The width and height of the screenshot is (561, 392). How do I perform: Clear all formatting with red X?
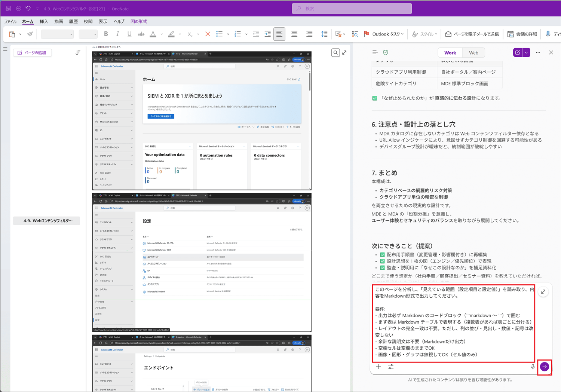point(208,34)
